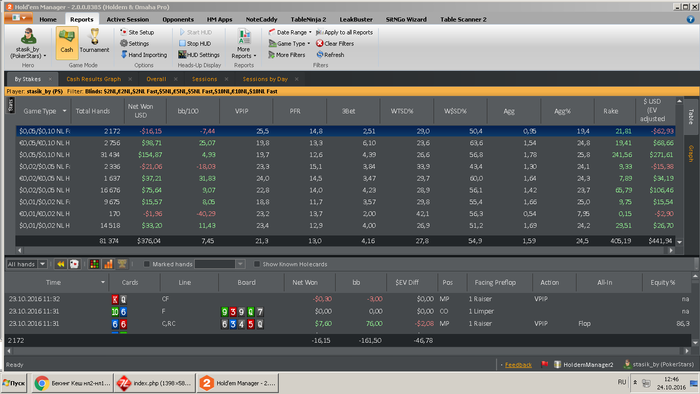700x394 pixels.
Task: Open the Home ribbon tab
Action: pyautogui.click(x=48, y=20)
